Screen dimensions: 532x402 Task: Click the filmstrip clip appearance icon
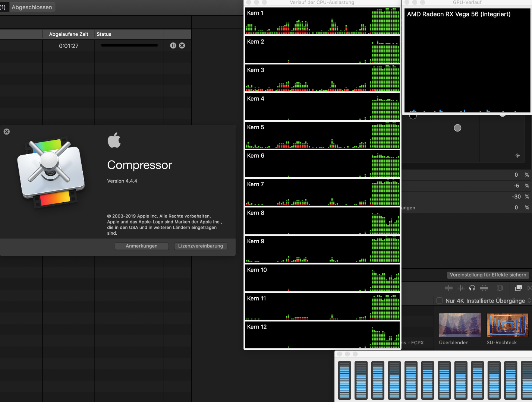click(500, 288)
